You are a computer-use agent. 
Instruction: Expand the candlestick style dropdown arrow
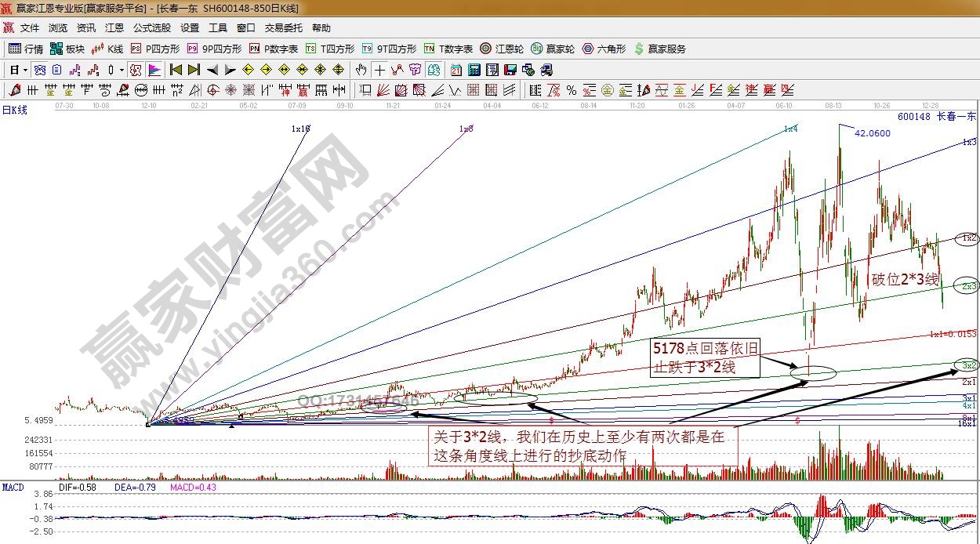click(x=122, y=70)
